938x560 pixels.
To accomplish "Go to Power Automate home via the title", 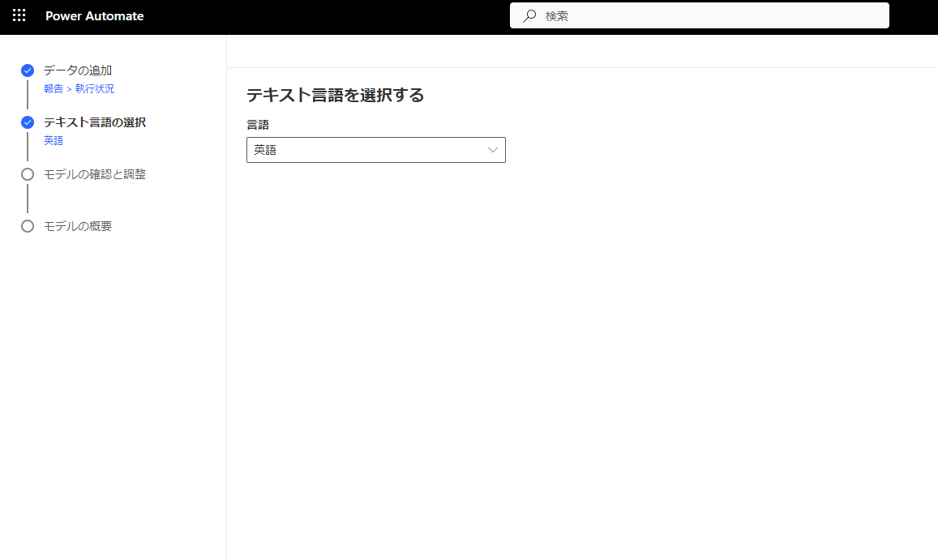I will click(95, 16).
